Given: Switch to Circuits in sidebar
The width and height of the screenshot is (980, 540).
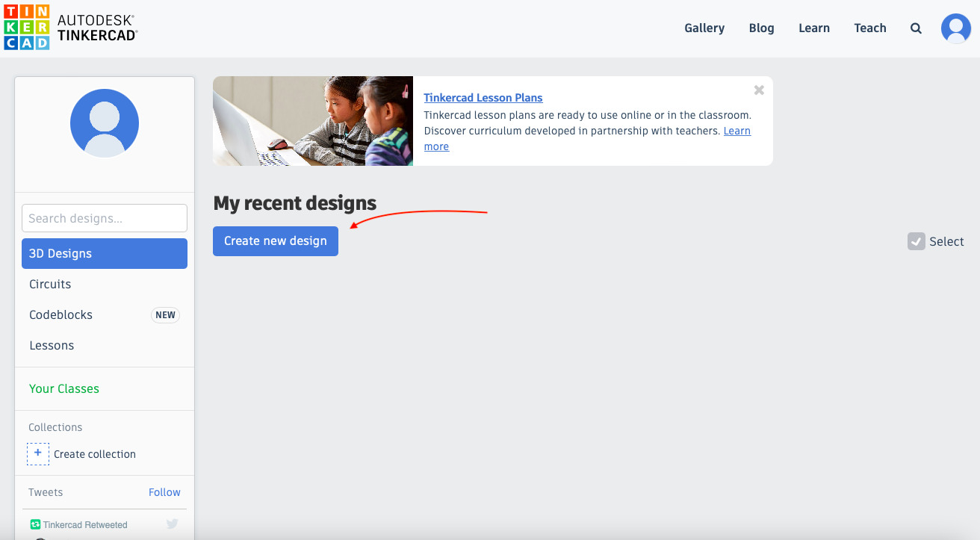Looking at the screenshot, I should pyautogui.click(x=105, y=284).
